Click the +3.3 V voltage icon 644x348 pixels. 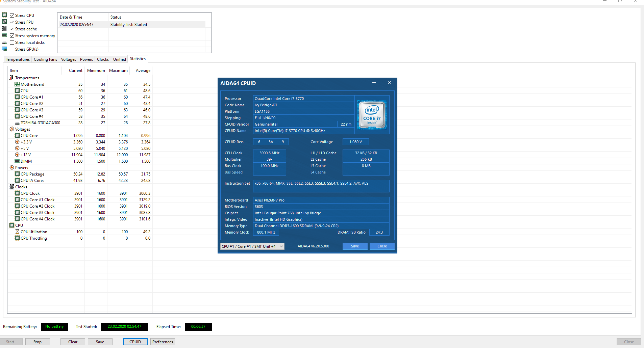[x=17, y=142]
